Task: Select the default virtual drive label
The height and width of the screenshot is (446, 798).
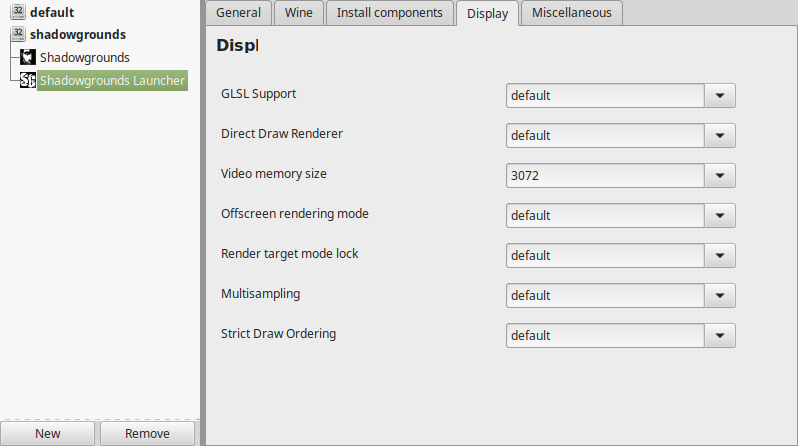Action: [52, 12]
